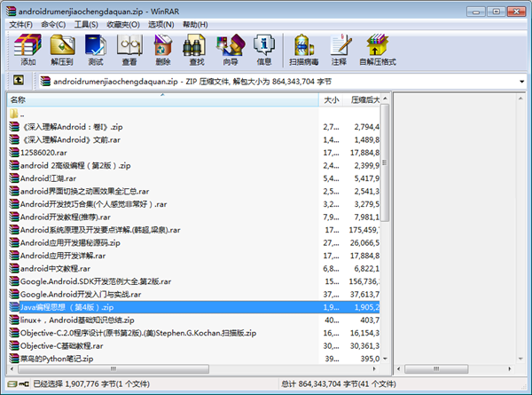Image resolution: width=532 pixels, height=395 pixels.
Task: Click archive icon of Objective-C基础教程.rar
Action: [x=14, y=346]
